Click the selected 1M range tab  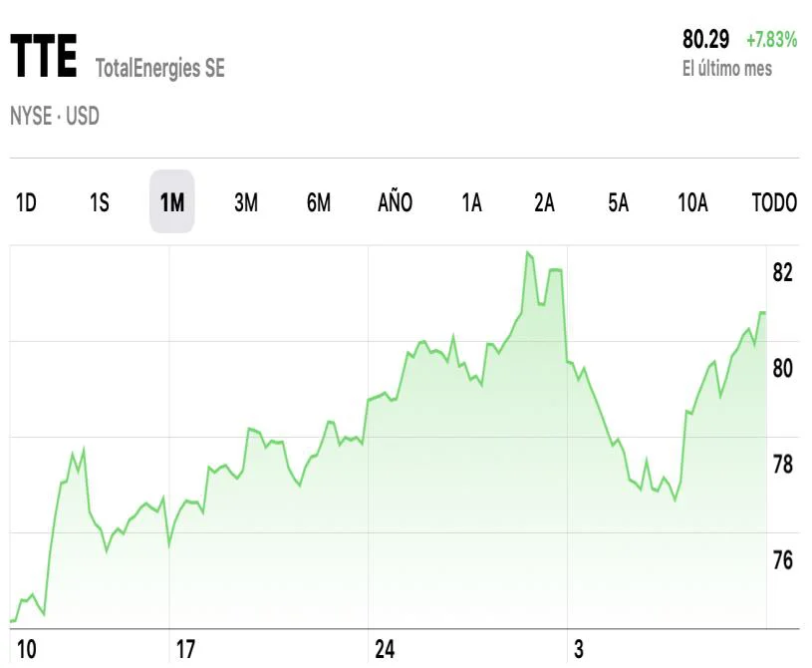pyautogui.click(x=172, y=202)
